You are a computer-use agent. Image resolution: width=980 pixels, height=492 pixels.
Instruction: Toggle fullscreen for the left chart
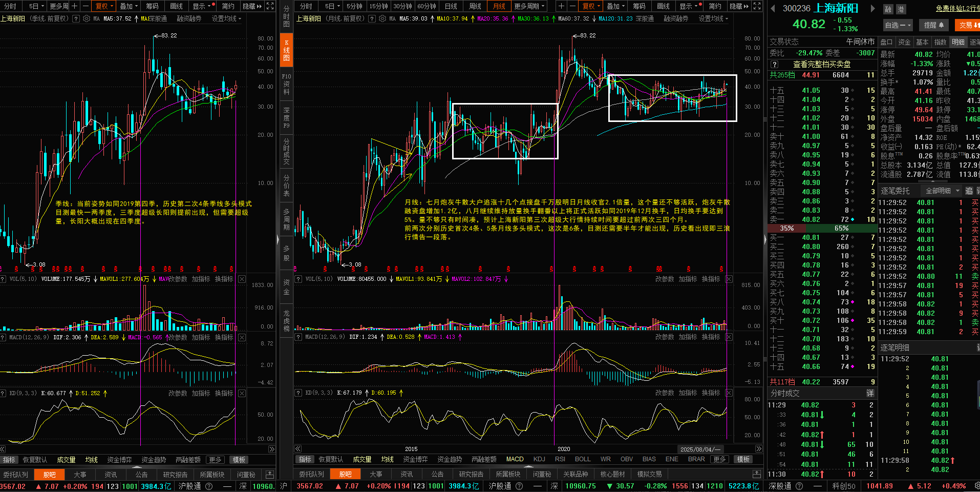(x=270, y=6)
